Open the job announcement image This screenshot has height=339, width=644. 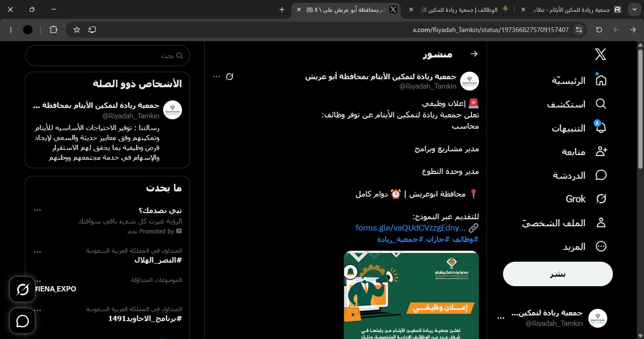pos(411,295)
